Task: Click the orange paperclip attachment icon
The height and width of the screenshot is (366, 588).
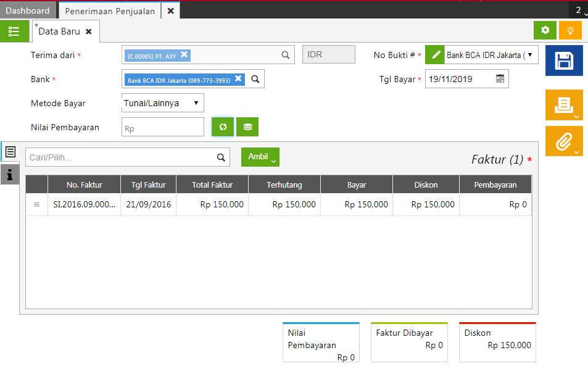Action: coord(563,141)
